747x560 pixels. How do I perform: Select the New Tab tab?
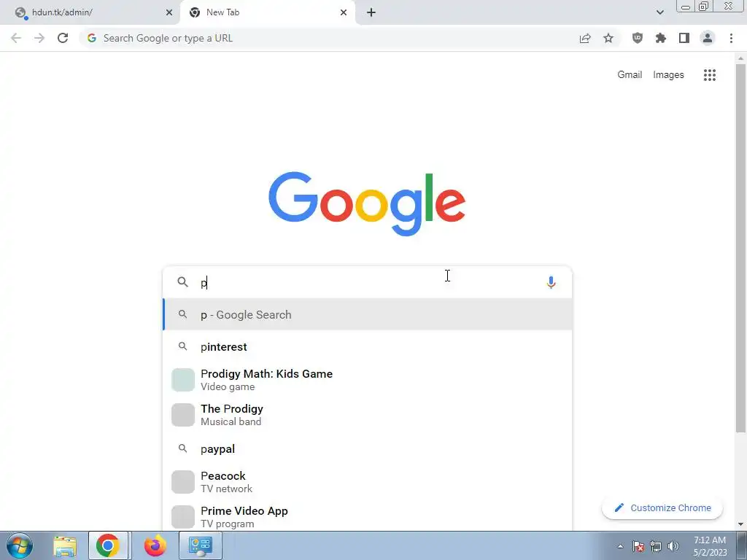(x=267, y=12)
